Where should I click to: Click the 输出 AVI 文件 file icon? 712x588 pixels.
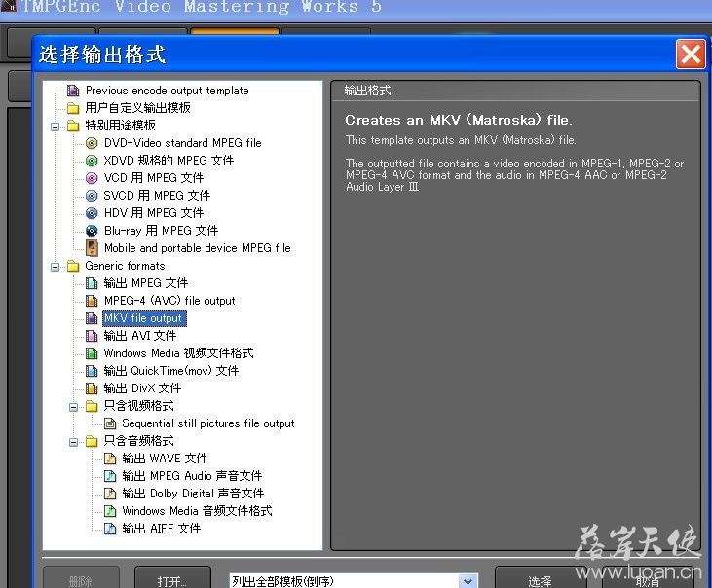click(x=92, y=336)
